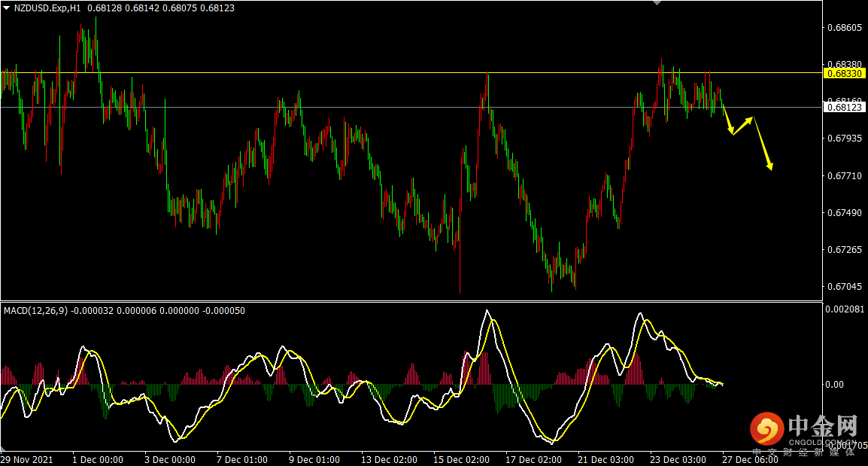This screenshot has width=868, height=466.
Task: Click the 中金网 watermark text
Action: point(823,428)
